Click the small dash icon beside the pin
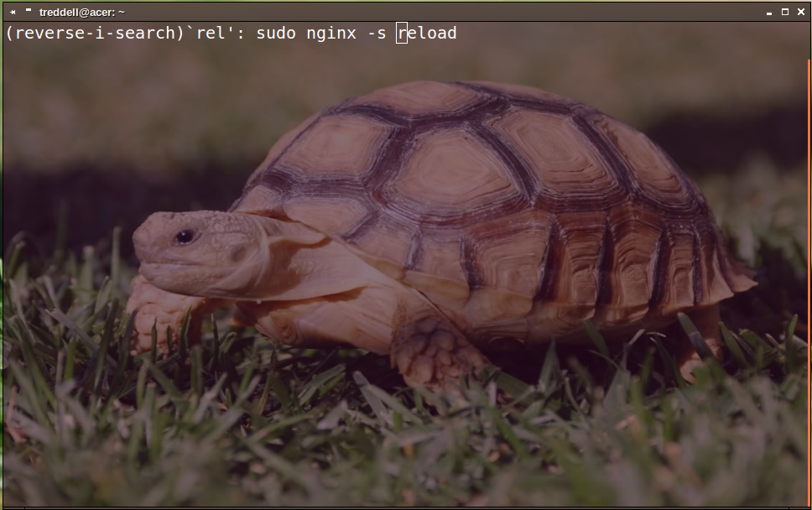This screenshot has height=510, width=812. click(x=28, y=10)
